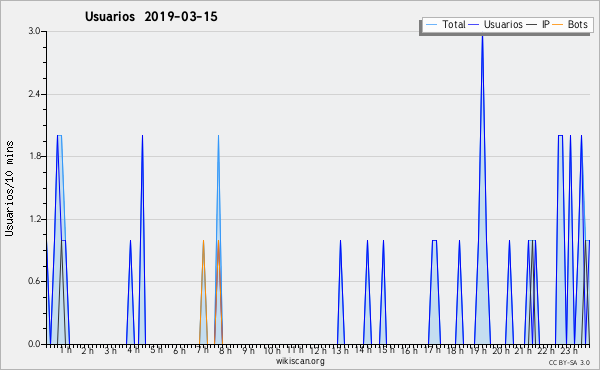
Task: Click the orange bots peak at 7 h
Action: [203, 241]
